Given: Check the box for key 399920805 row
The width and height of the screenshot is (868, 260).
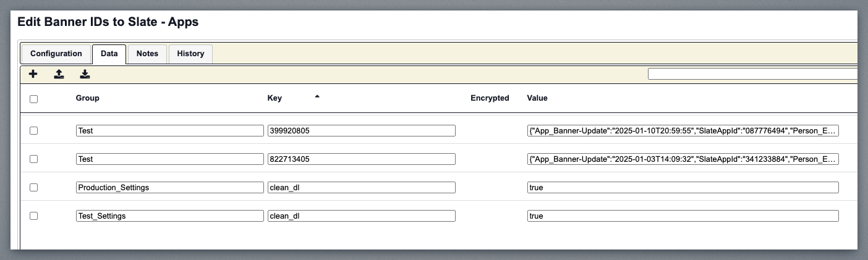Looking at the screenshot, I should [34, 131].
